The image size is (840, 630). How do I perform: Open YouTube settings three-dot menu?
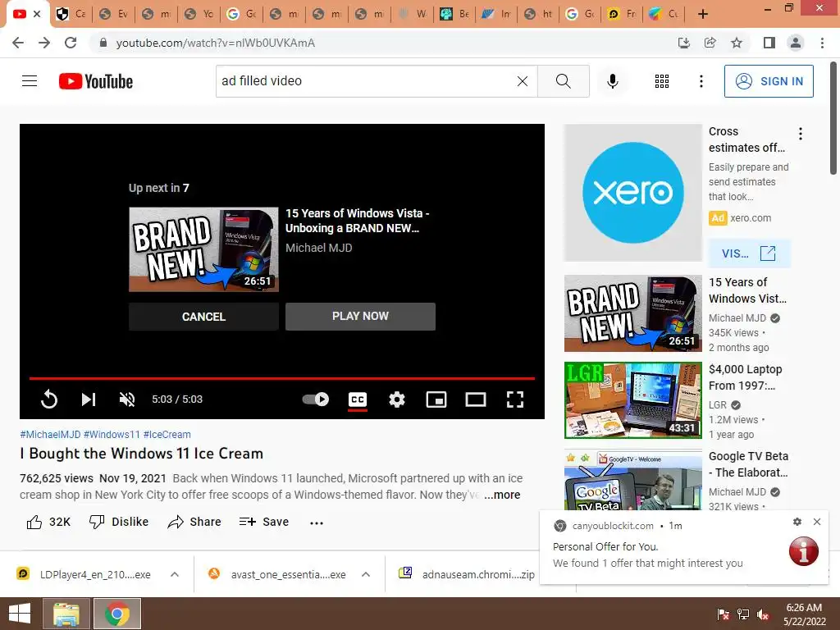tap(701, 81)
